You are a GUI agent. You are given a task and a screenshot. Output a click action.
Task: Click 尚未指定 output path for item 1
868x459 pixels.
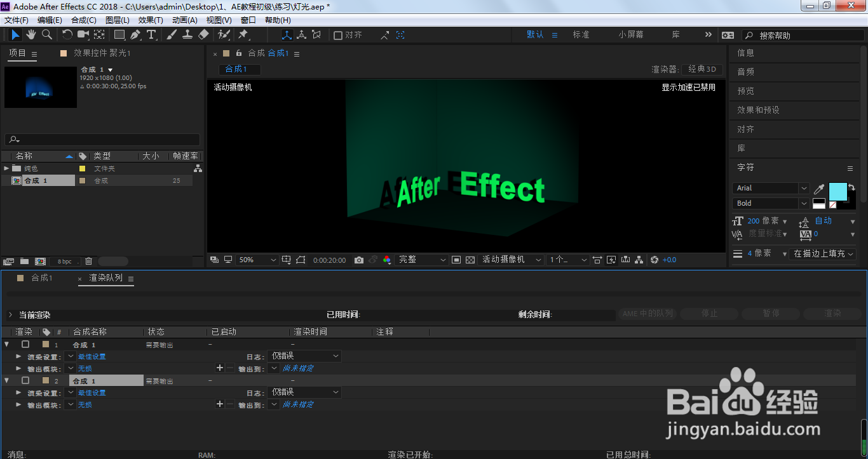point(298,368)
